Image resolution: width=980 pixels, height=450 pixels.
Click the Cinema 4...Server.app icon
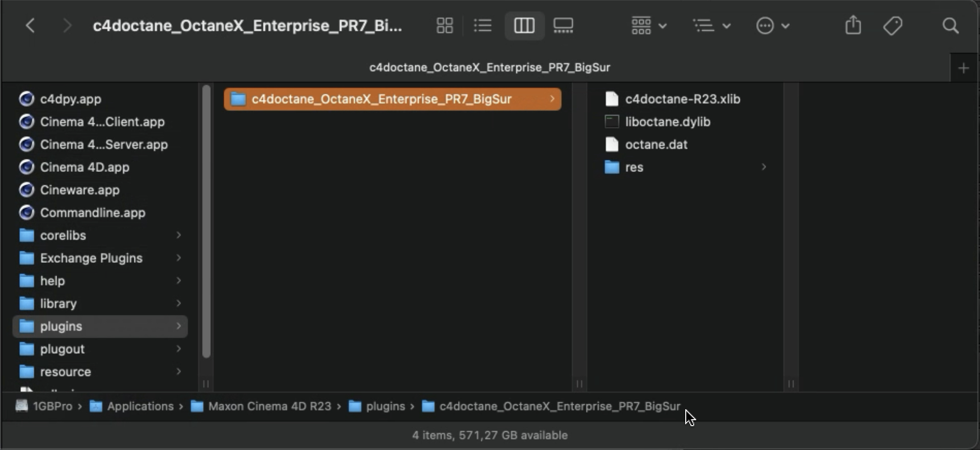tap(26, 145)
